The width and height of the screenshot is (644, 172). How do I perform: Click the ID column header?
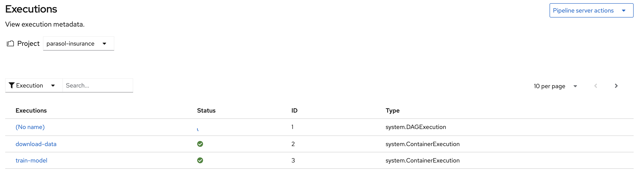pyautogui.click(x=295, y=110)
